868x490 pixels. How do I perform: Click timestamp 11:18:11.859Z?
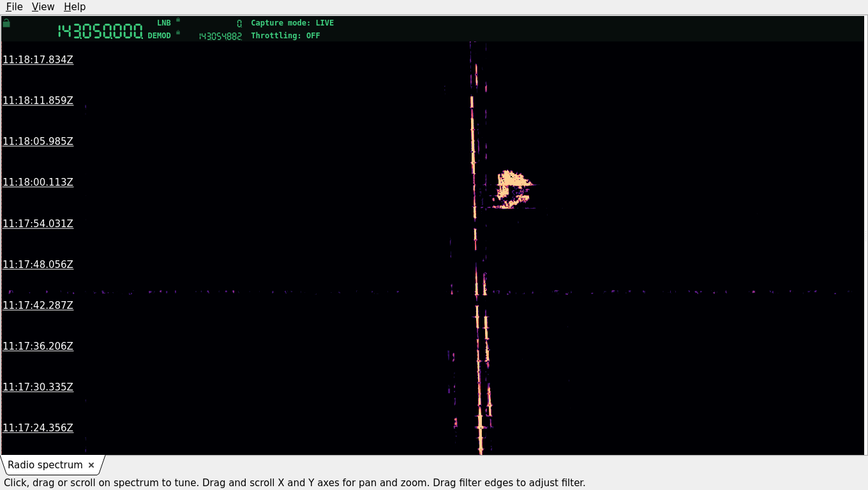[x=38, y=100]
